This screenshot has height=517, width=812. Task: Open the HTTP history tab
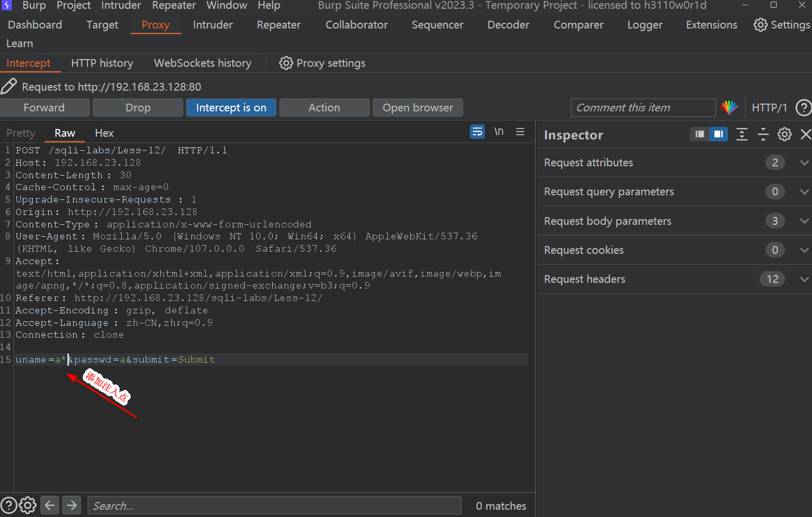102,63
